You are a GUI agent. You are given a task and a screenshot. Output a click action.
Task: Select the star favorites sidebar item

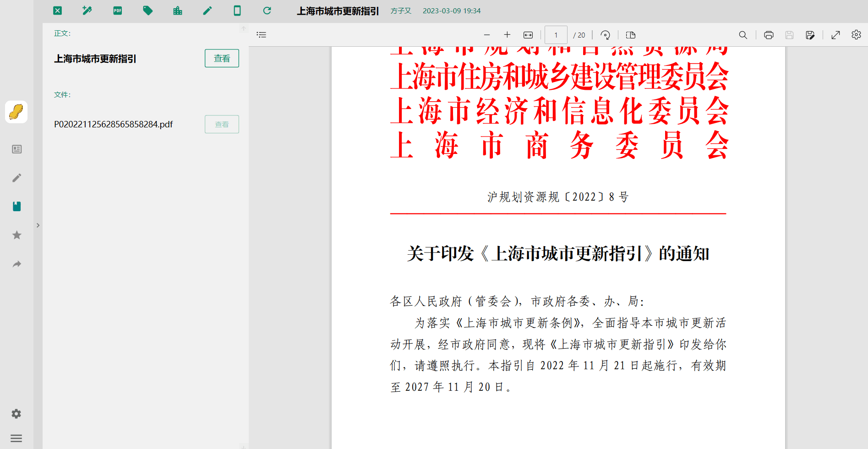click(16, 235)
